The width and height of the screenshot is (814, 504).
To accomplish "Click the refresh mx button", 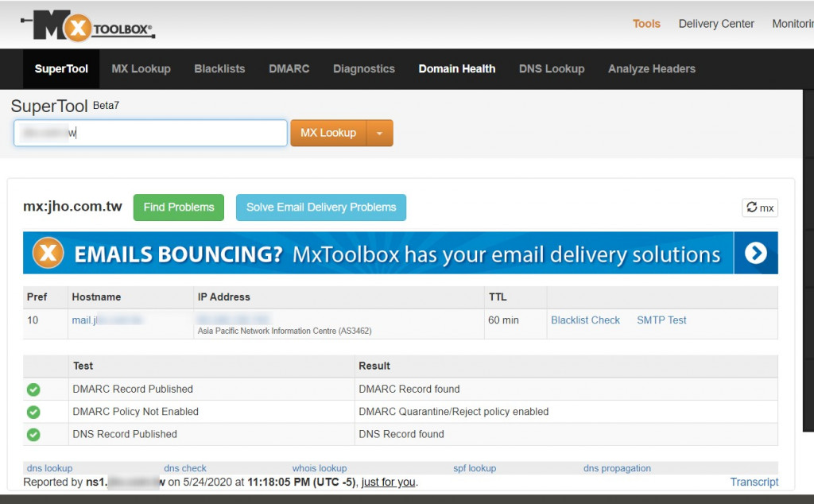I will 759,207.
